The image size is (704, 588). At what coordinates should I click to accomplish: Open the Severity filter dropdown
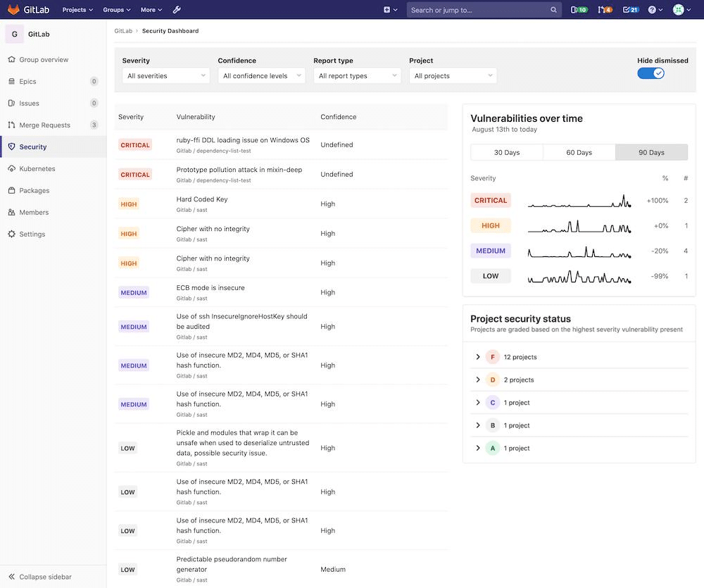(x=165, y=76)
